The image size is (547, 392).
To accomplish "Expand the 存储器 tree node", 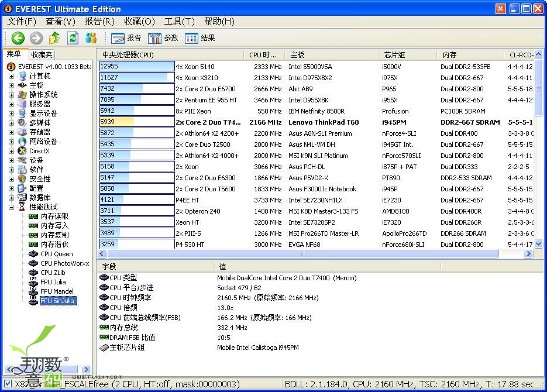I will pos(11,132).
